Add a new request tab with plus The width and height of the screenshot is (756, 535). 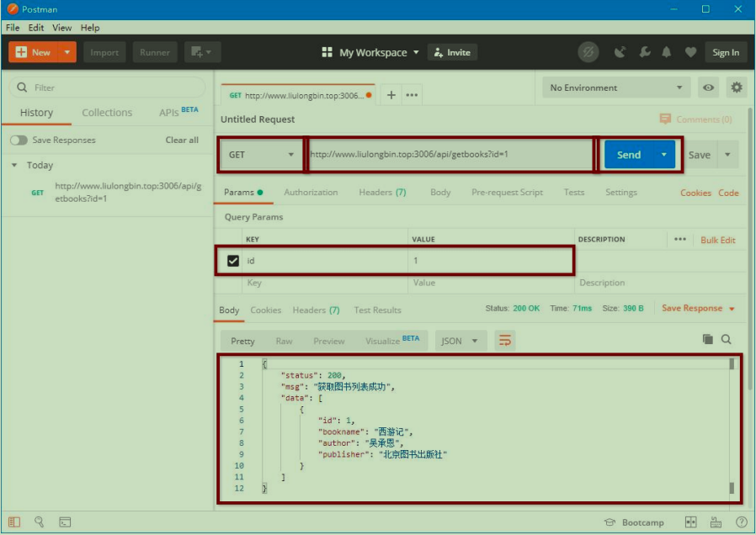[x=391, y=95]
